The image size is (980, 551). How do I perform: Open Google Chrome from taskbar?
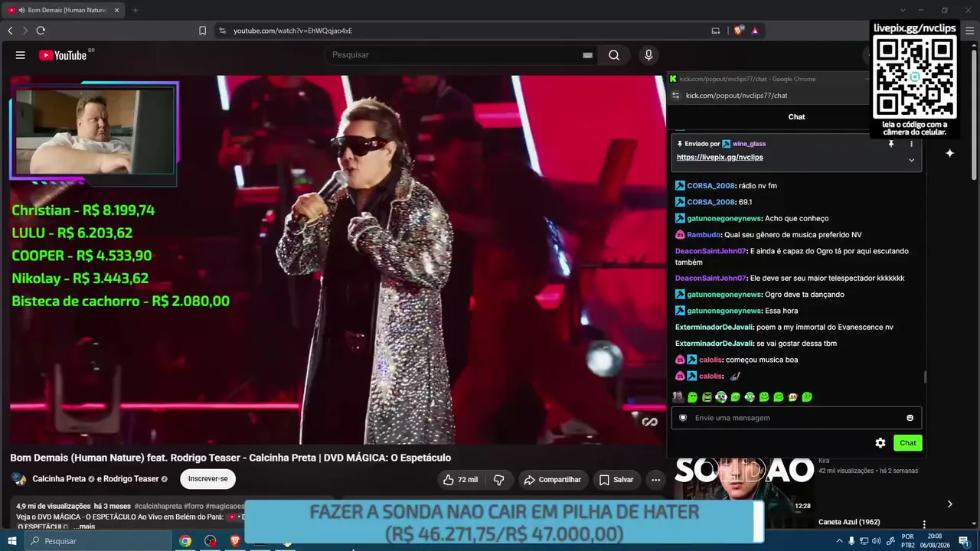[185, 541]
